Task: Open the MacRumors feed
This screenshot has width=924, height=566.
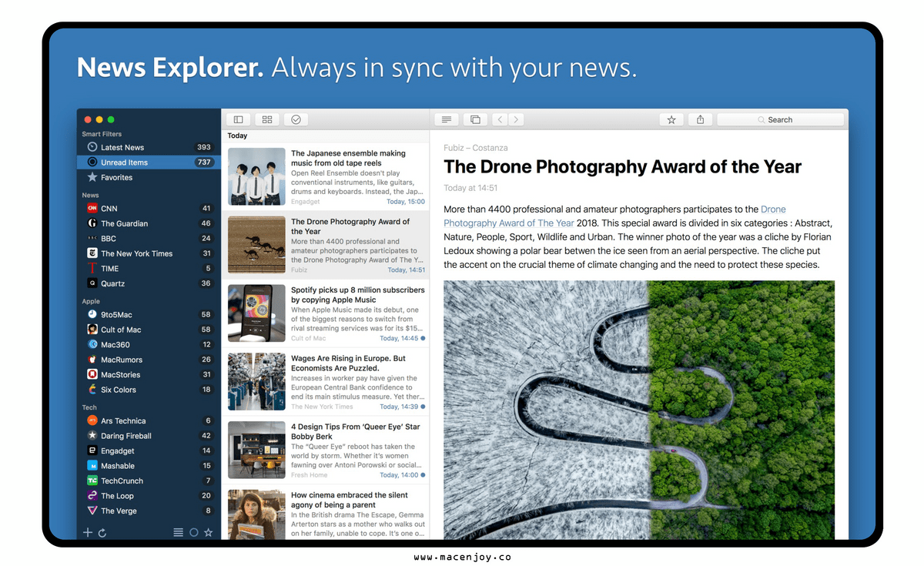Action: [149, 360]
